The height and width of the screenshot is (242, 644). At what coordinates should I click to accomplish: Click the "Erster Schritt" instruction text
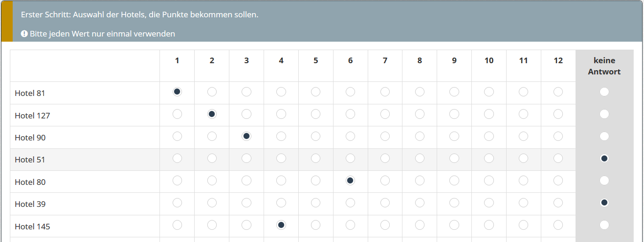click(139, 15)
